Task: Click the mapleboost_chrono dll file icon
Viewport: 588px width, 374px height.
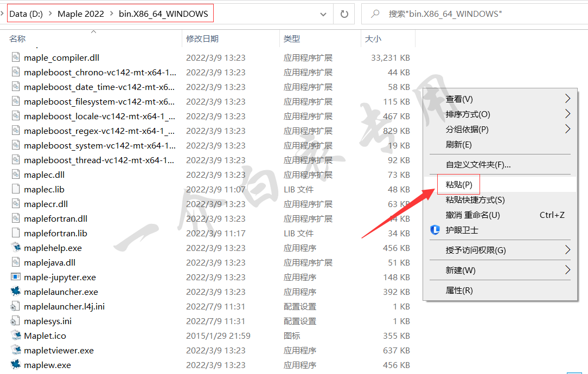Action: point(16,72)
